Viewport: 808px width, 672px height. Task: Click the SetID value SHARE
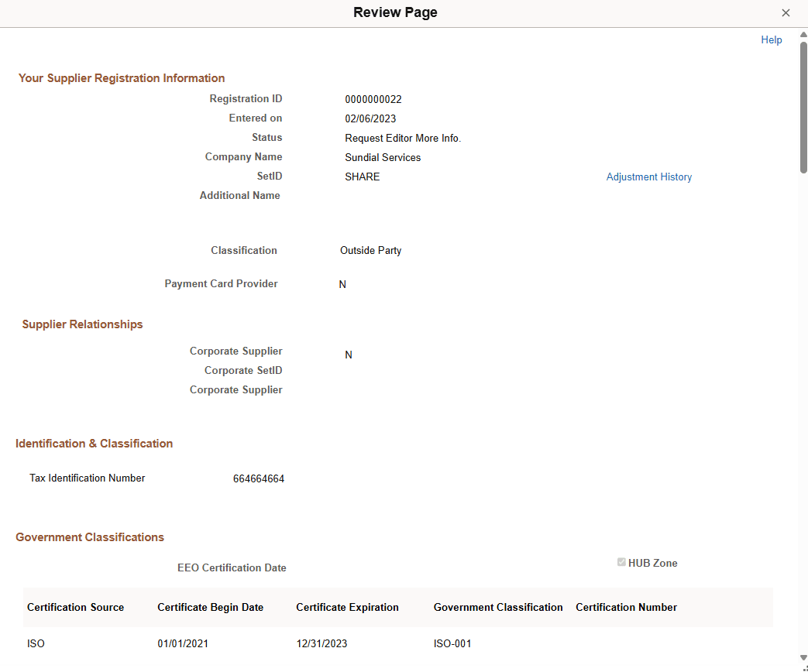362,177
